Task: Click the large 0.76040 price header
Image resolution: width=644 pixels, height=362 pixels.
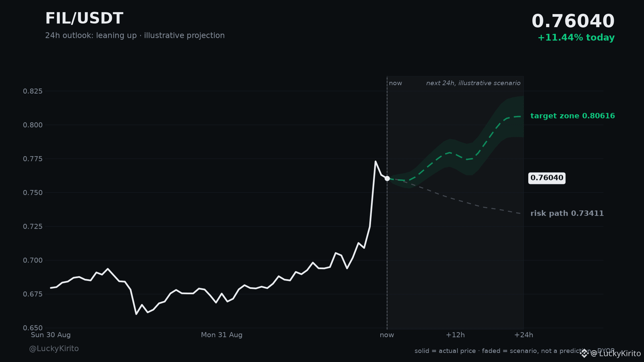Action: click(573, 21)
